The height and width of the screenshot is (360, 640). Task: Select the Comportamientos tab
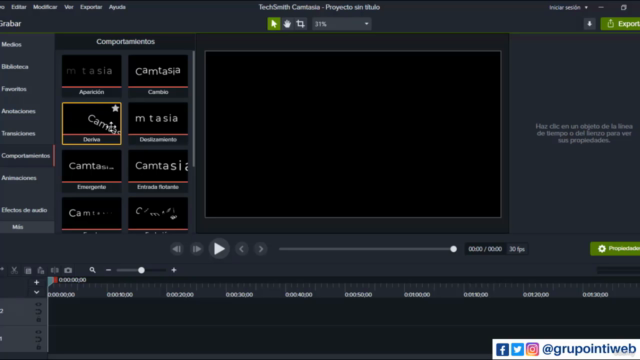[25, 156]
